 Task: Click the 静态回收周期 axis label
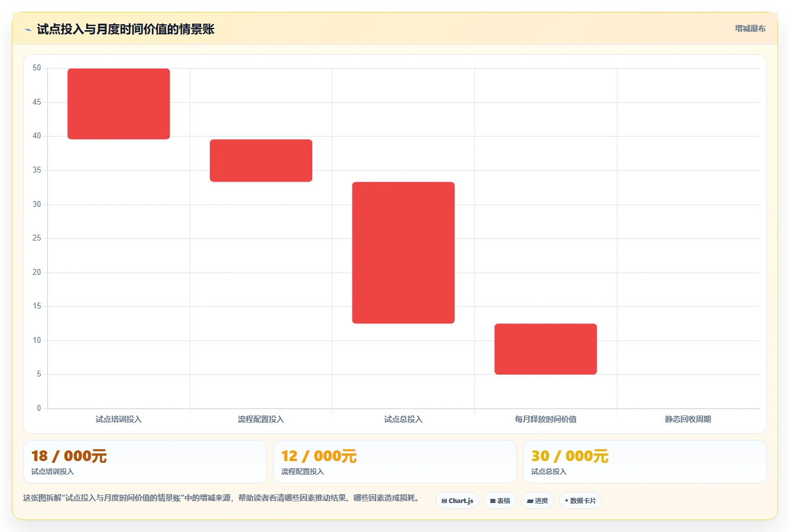point(688,419)
